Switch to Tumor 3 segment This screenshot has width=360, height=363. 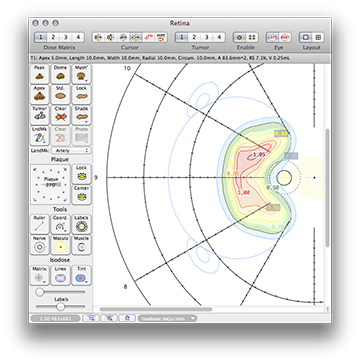[x=206, y=37]
